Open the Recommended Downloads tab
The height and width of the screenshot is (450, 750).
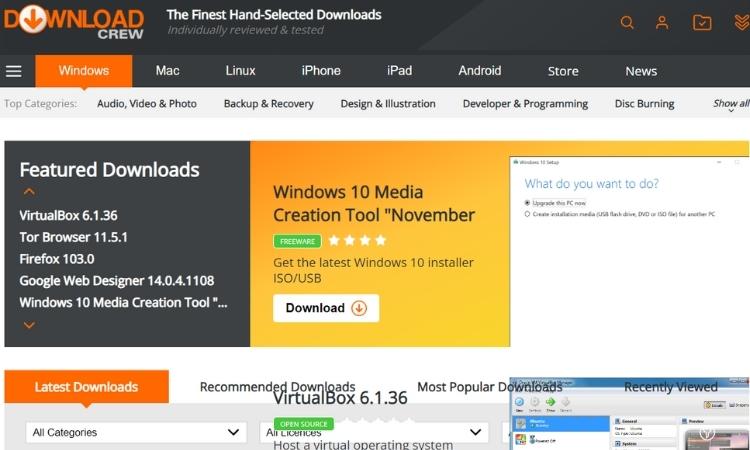tap(277, 386)
